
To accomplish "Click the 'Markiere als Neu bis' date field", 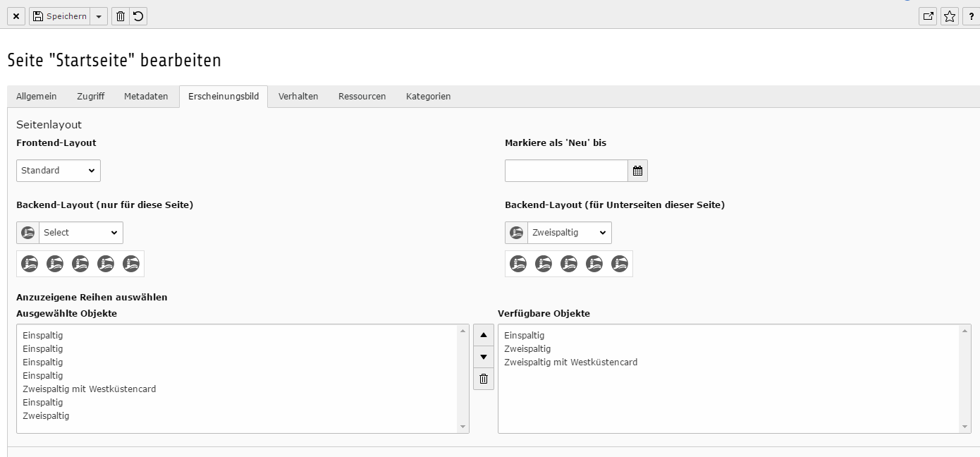I will pyautogui.click(x=566, y=171).
